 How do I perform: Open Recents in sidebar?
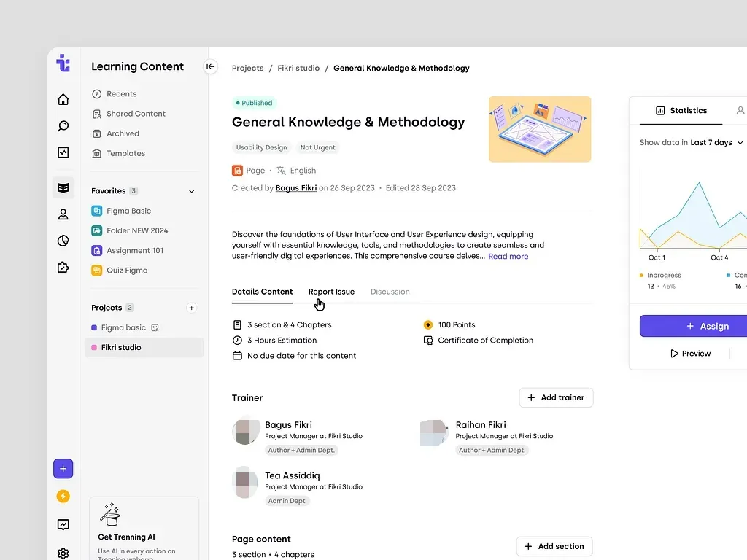click(115, 94)
